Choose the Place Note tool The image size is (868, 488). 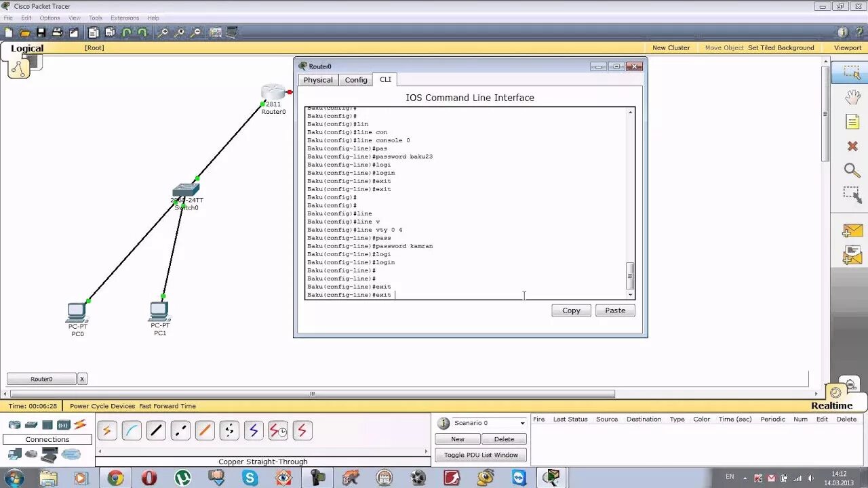[x=852, y=121]
